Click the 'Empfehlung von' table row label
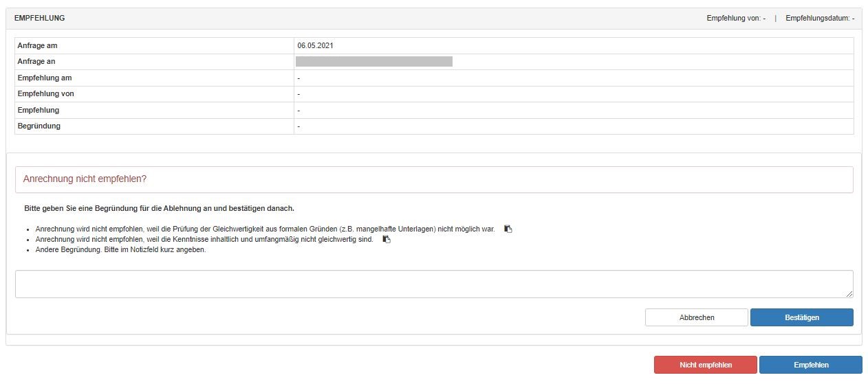This screenshot has height=384, width=868. (x=46, y=94)
